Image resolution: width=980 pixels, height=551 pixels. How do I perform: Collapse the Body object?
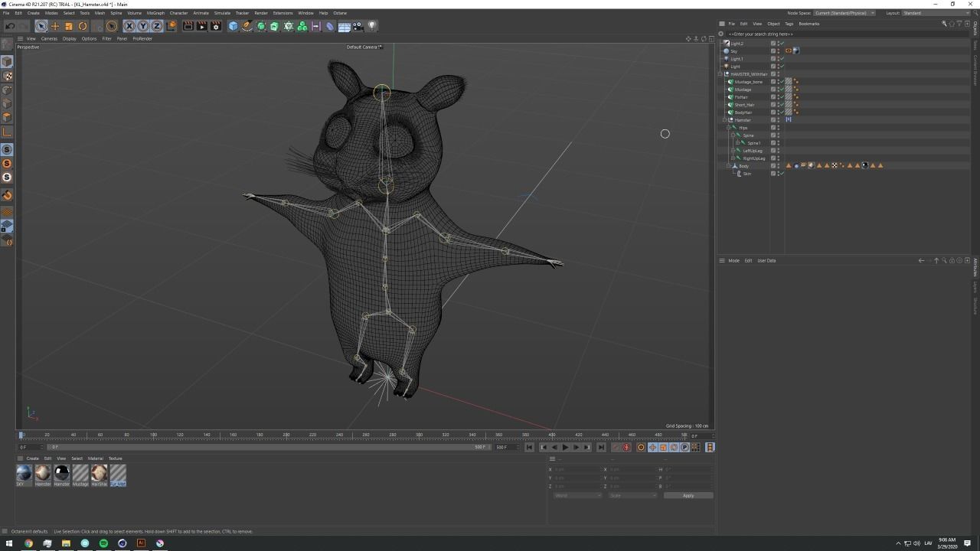pos(729,166)
